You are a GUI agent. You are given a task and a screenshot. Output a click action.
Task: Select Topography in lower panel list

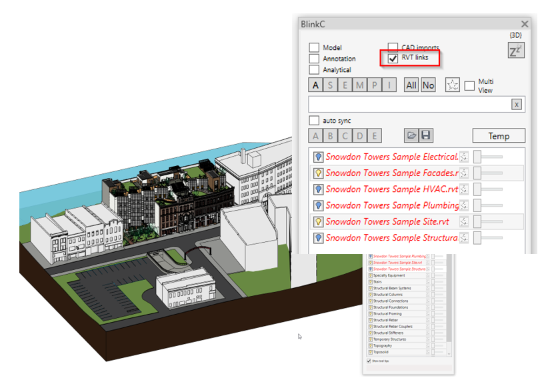click(382, 345)
